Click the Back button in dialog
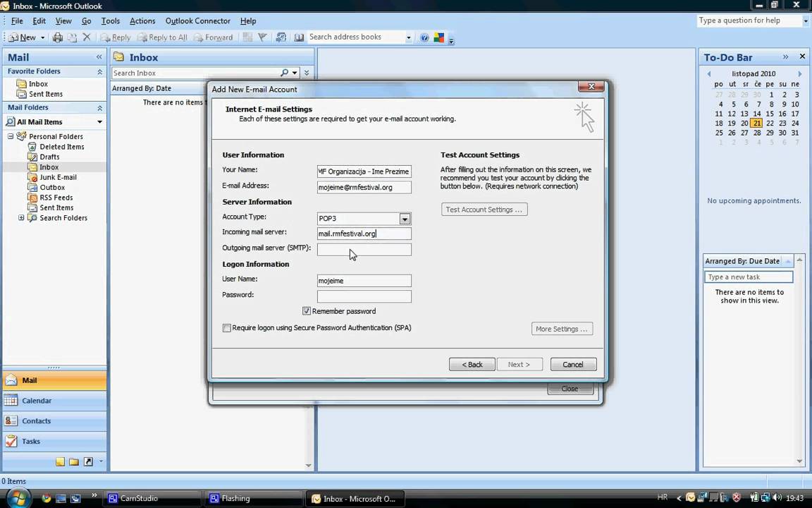The height and width of the screenshot is (508, 812). [472, 364]
